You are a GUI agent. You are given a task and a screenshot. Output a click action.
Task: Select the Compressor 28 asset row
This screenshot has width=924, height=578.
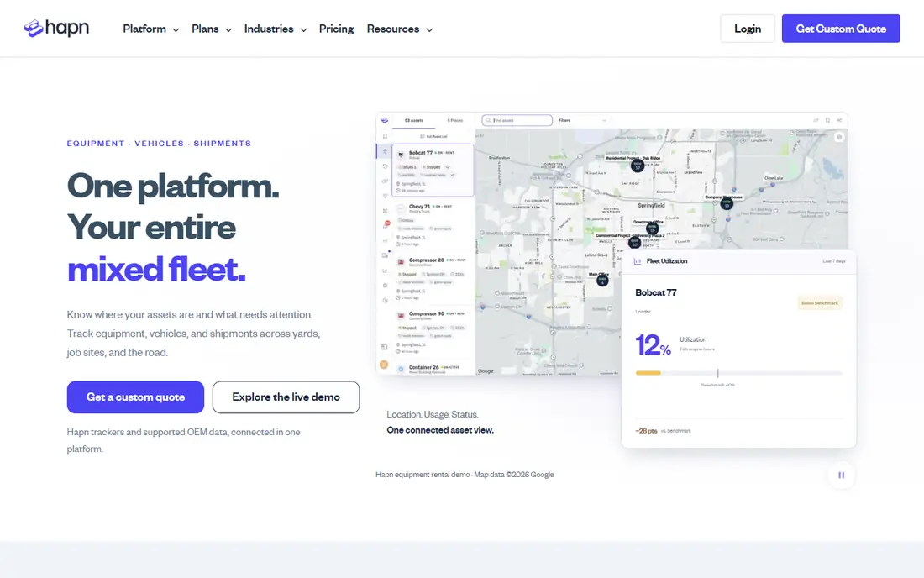click(x=433, y=278)
